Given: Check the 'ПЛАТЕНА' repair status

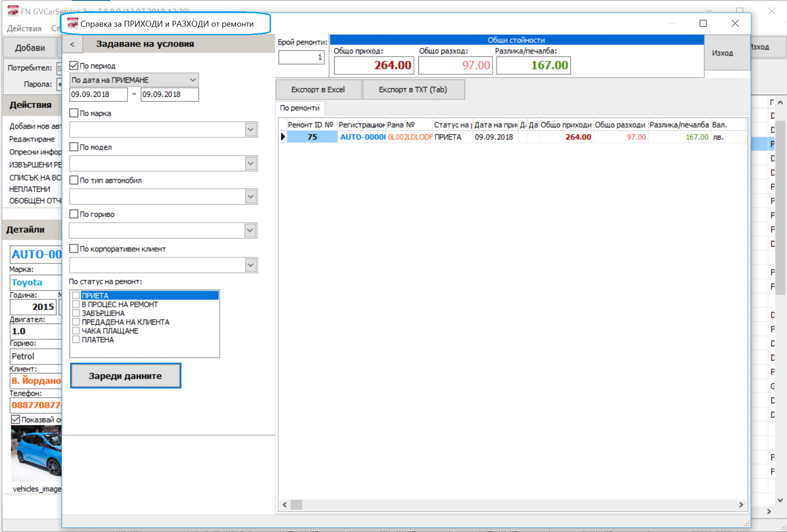Looking at the screenshot, I should [76, 339].
